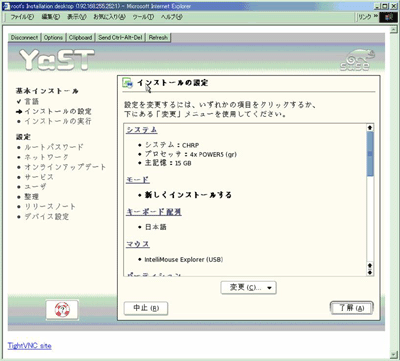Viewport: 400px width, 361px height.
Task: Click the ユーザ sidebar item
Action: (x=35, y=187)
